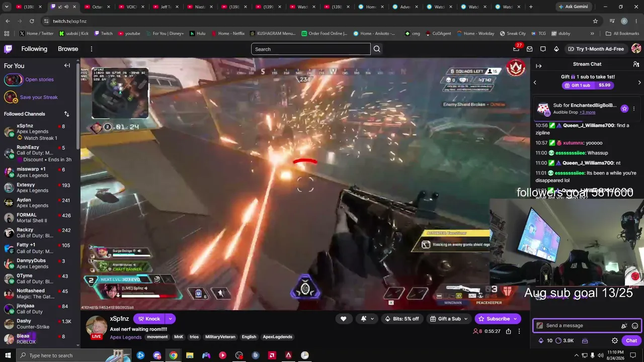Click the volume icon in system tray
The height and width of the screenshot is (362, 644).
(x=600, y=355)
